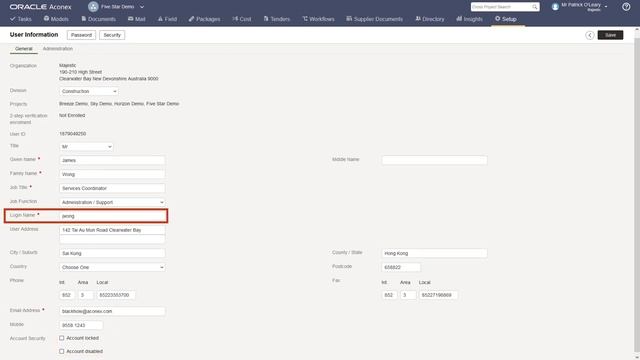The image size is (640, 360).
Task: Open the Job Function dropdown
Action: [112, 202]
